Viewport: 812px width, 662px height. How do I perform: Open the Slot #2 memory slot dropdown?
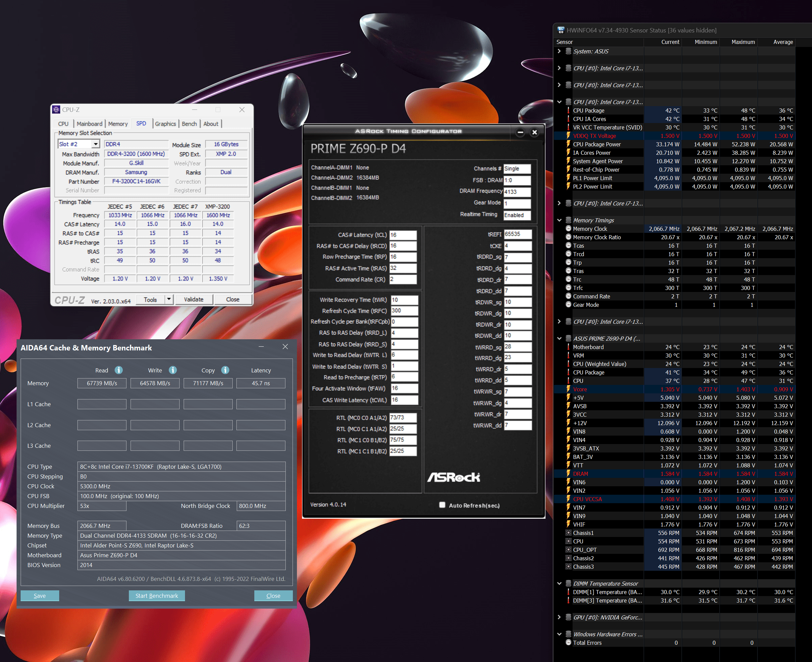[x=96, y=144]
